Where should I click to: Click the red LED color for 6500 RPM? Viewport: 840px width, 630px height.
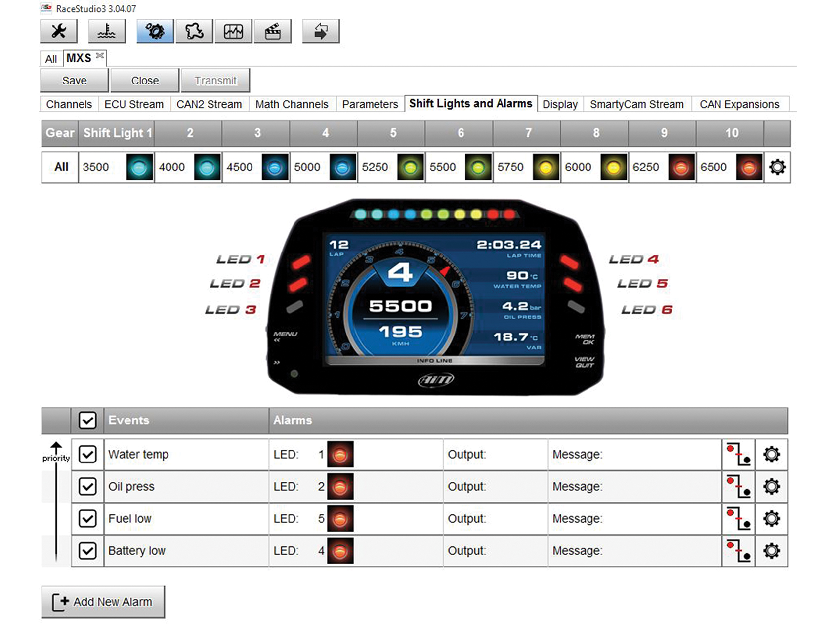[x=748, y=168]
